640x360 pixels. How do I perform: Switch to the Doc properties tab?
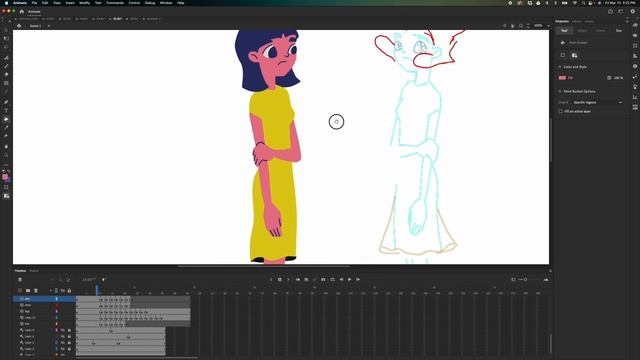tap(619, 31)
